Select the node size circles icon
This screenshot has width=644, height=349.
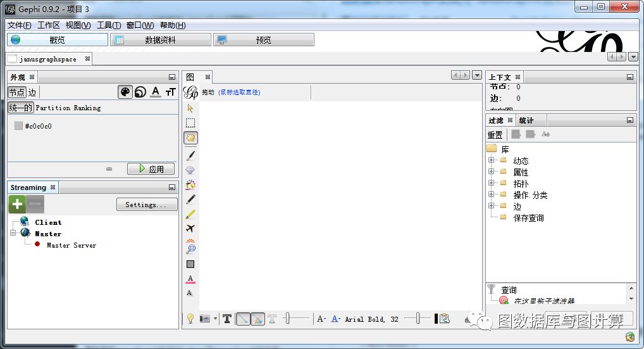pos(140,92)
